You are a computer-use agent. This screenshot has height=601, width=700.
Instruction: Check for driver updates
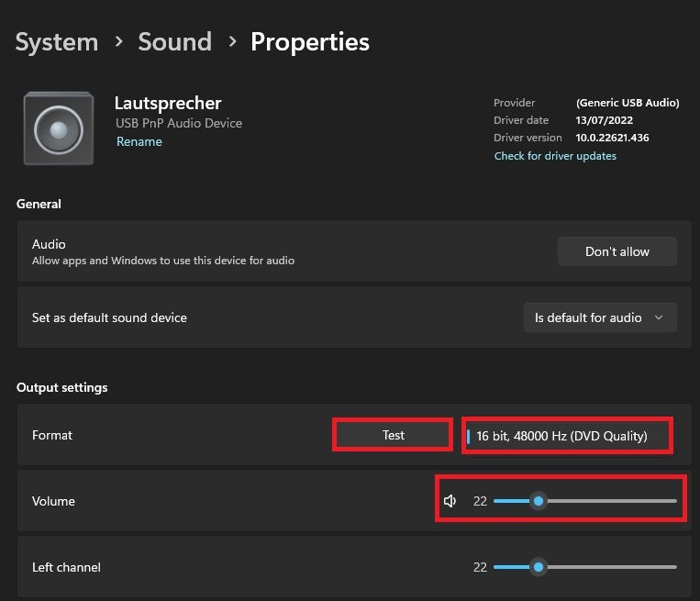click(x=555, y=156)
